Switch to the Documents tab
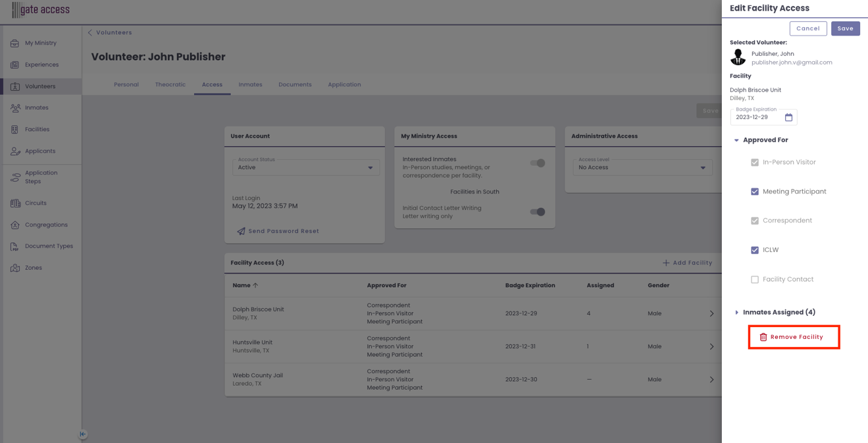This screenshot has width=868, height=443. pos(295,85)
